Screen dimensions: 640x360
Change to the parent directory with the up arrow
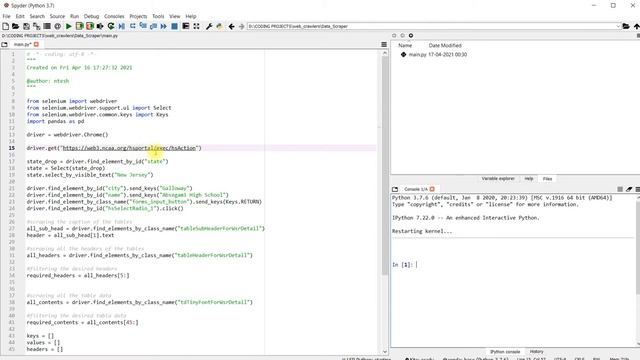point(636,26)
